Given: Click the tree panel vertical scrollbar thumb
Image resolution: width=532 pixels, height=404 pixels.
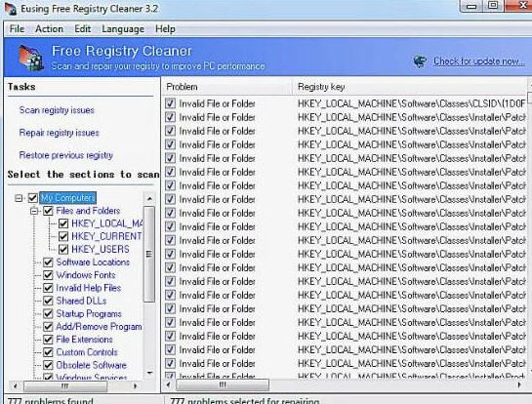Looking at the screenshot, I should [149, 254].
